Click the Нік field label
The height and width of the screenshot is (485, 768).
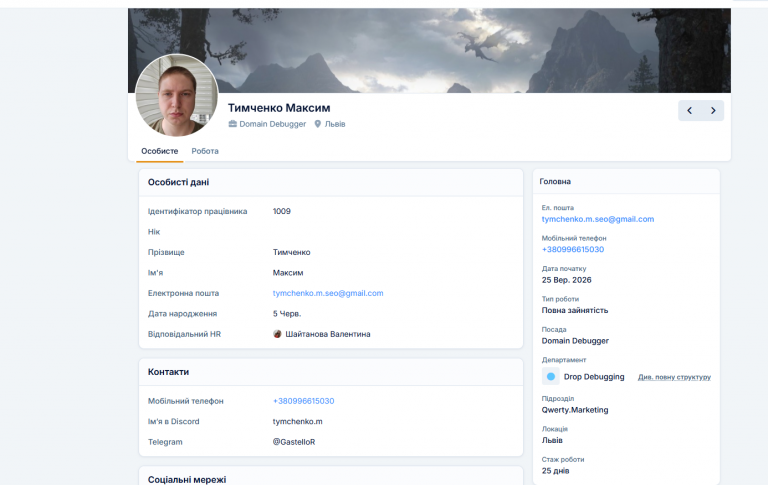[154, 232]
